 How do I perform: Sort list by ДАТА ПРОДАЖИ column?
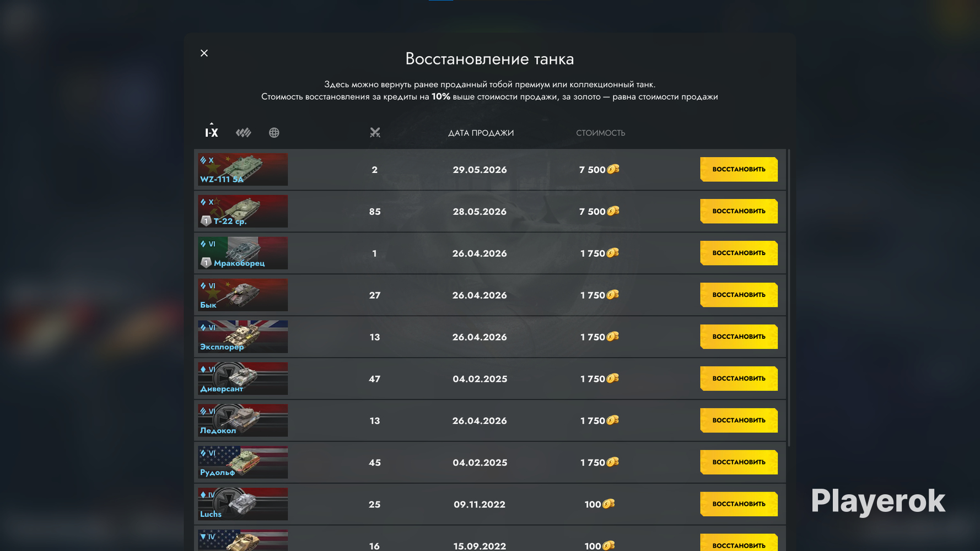pyautogui.click(x=481, y=133)
